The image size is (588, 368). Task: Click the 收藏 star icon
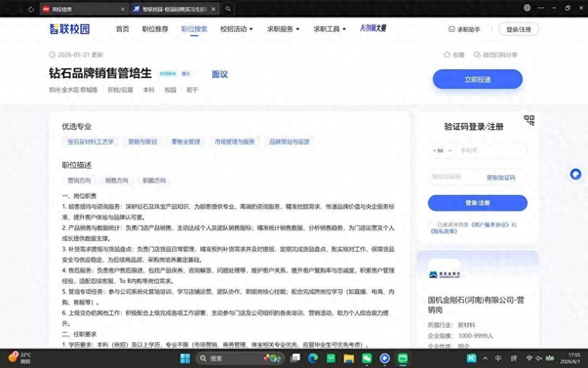(447, 55)
